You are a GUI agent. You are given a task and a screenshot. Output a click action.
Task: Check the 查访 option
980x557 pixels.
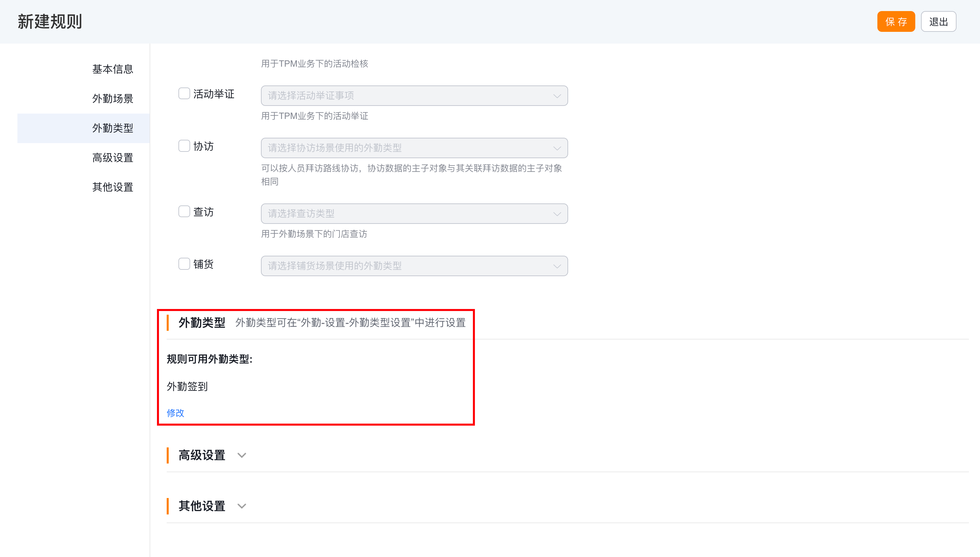click(x=184, y=211)
